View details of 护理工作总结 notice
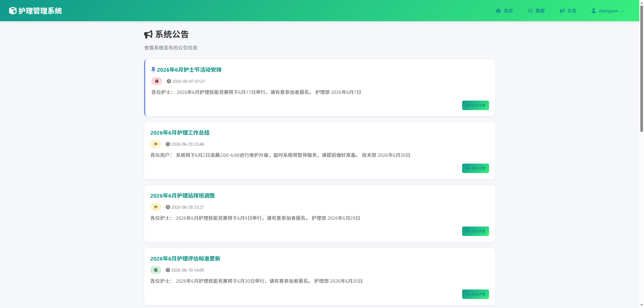The width and height of the screenshot is (644, 308). [x=475, y=168]
